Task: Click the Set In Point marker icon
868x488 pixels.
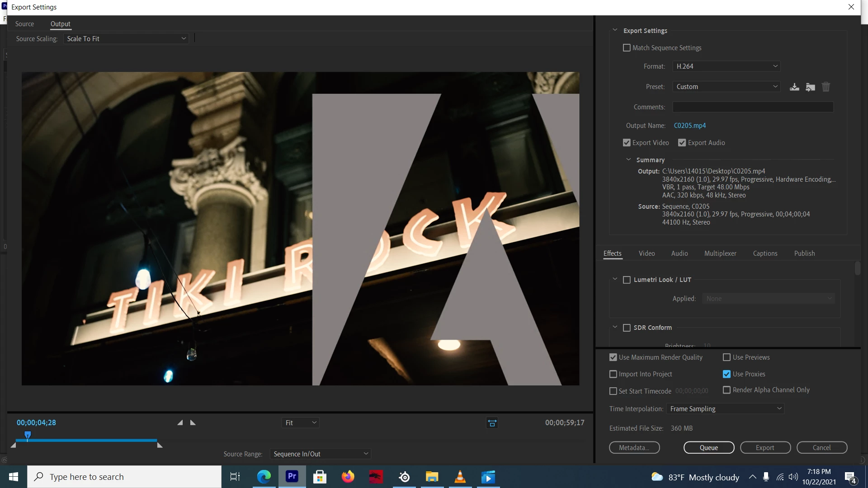Action: point(180,423)
